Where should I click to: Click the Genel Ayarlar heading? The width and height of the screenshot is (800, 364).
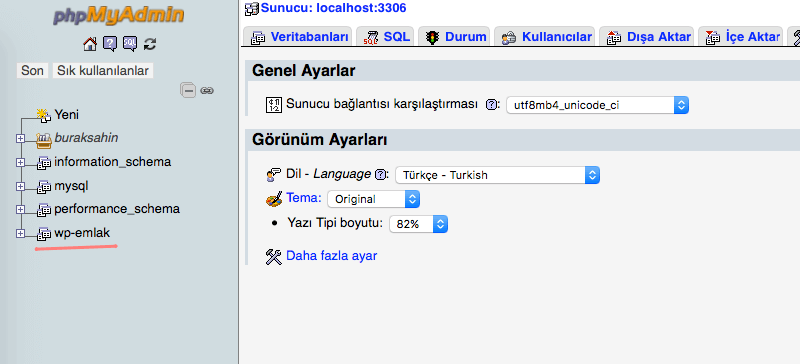point(304,70)
